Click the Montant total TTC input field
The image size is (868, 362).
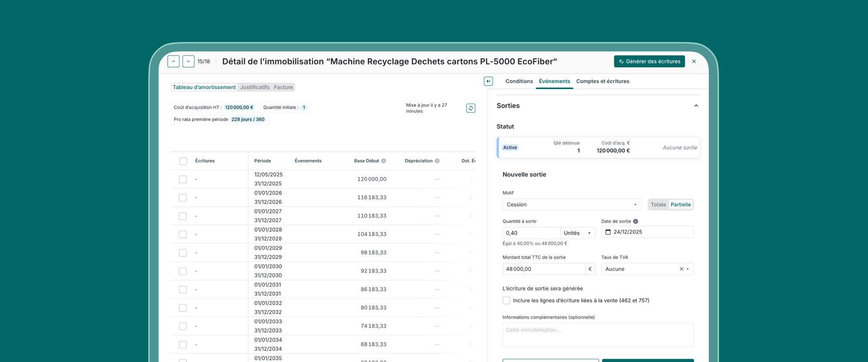point(543,269)
